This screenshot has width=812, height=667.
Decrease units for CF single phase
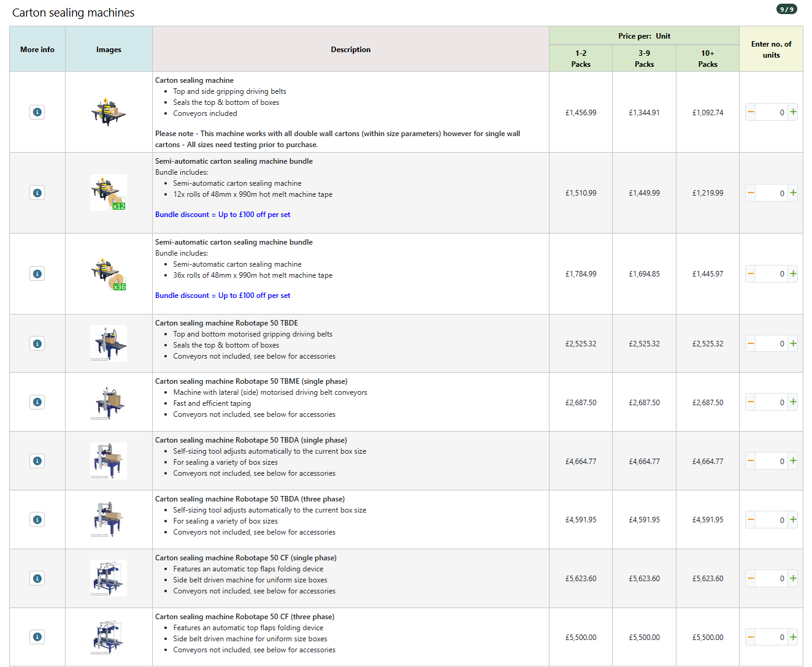tap(751, 579)
